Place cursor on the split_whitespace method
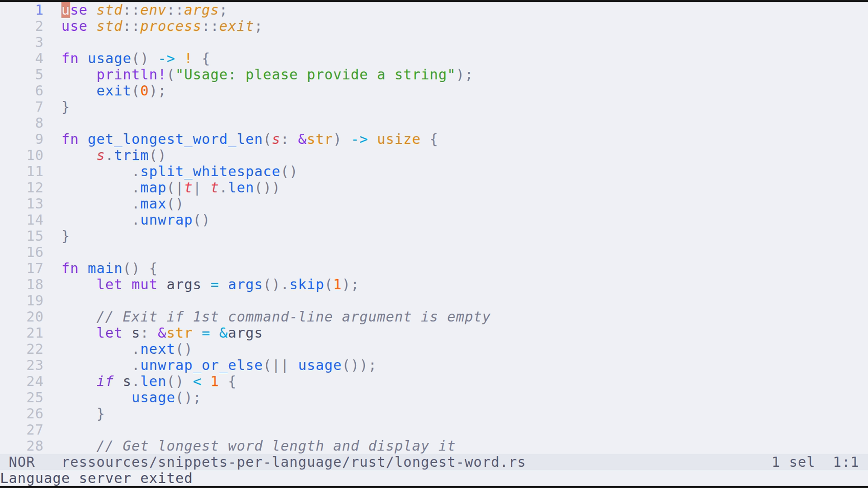 [210, 172]
